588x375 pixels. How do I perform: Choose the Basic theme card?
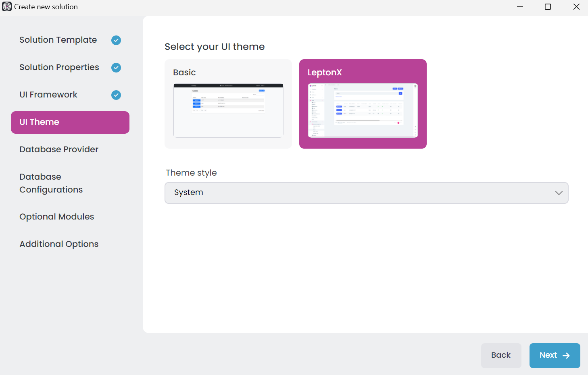tap(228, 104)
